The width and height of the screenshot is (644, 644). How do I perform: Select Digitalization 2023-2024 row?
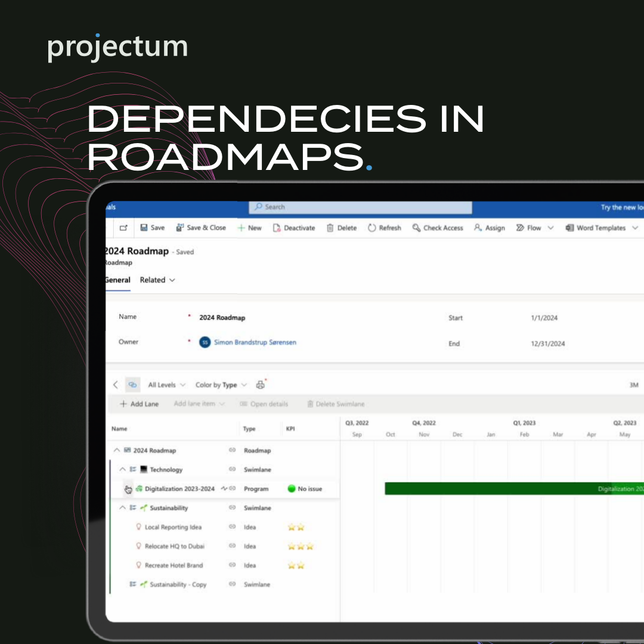pos(225,489)
